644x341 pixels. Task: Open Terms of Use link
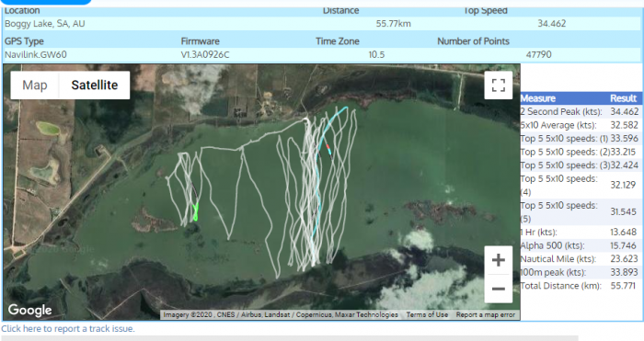(427, 314)
